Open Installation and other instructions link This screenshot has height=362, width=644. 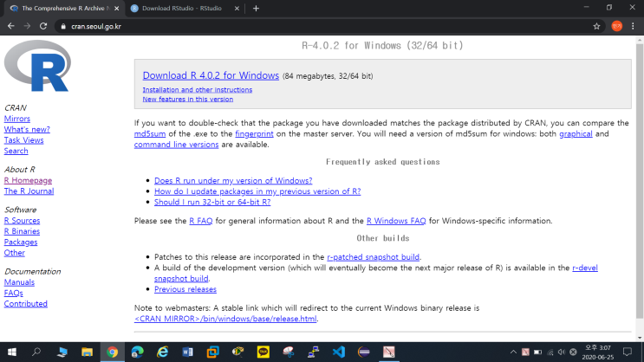tap(197, 89)
